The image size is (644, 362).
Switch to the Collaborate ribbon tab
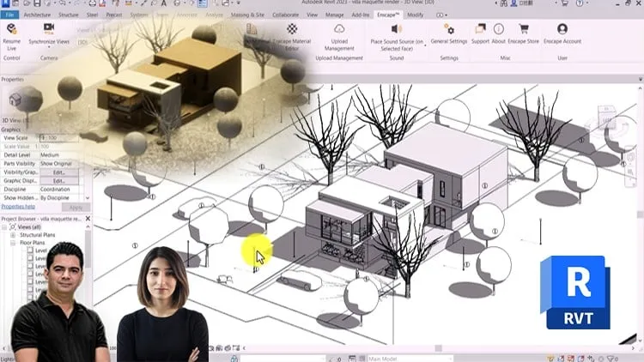point(285,15)
